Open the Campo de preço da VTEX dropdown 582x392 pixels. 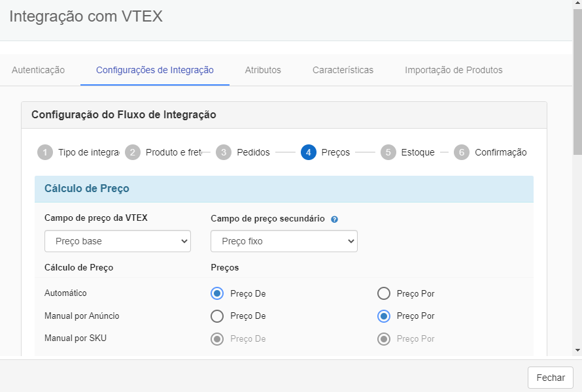coord(118,241)
